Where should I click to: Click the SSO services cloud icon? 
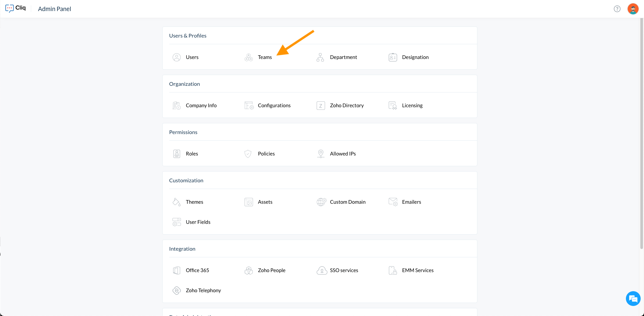tap(322, 270)
